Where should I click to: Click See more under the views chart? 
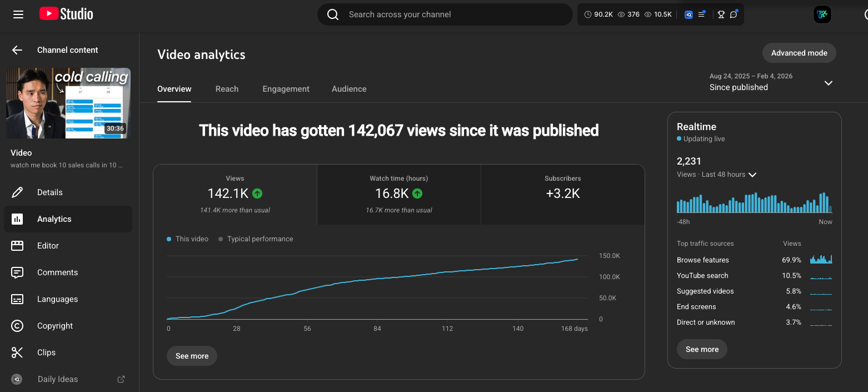coord(192,355)
